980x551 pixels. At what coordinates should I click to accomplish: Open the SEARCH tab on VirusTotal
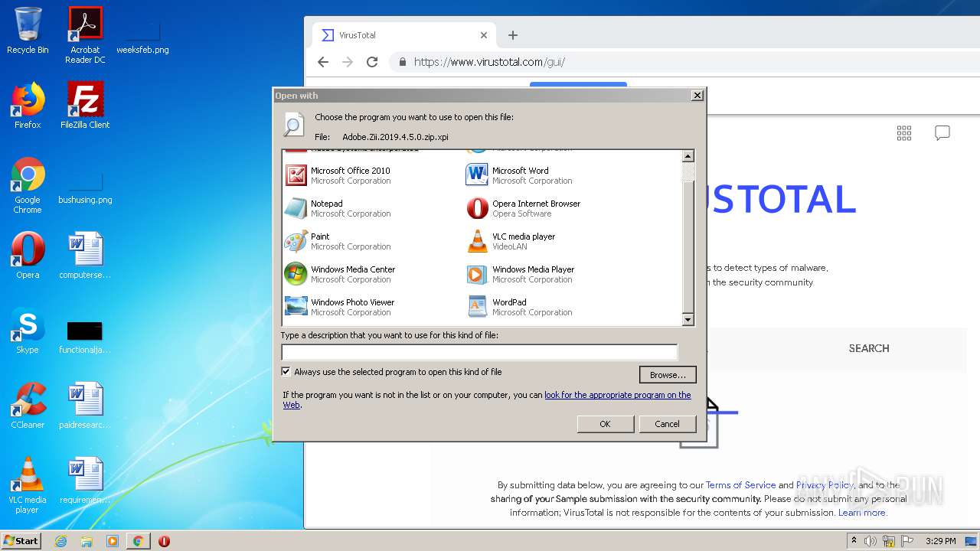pos(869,348)
